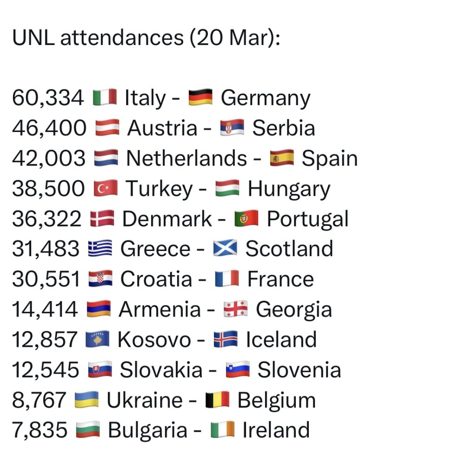Tap the Spain flag emoji

pos(282,159)
